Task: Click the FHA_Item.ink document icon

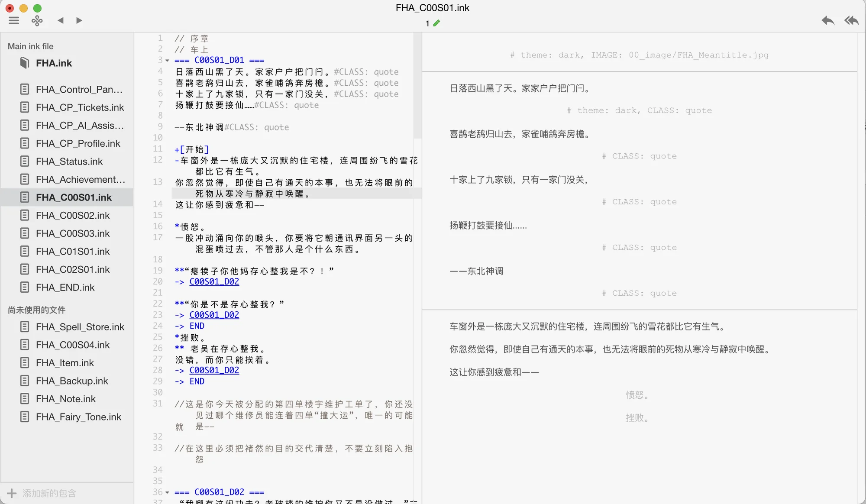Action: pos(25,363)
